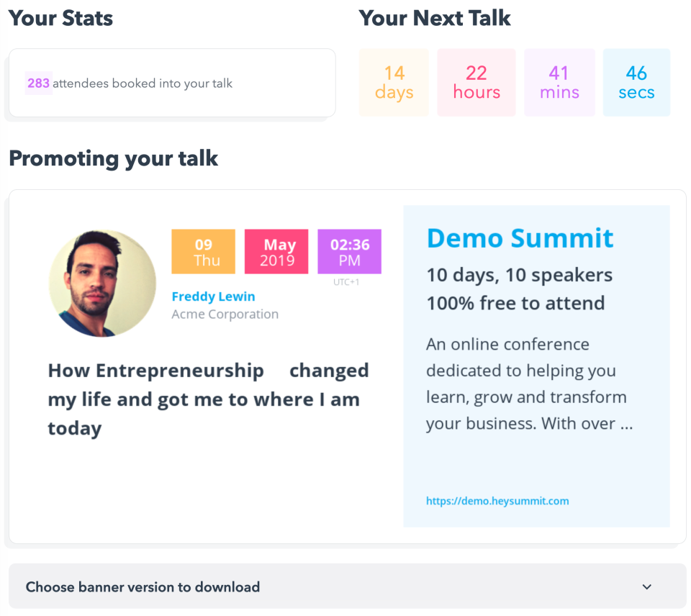Viewport: 691px width, 616px height.
Task: Click the chevron on banner download dropdown
Action: 646,587
